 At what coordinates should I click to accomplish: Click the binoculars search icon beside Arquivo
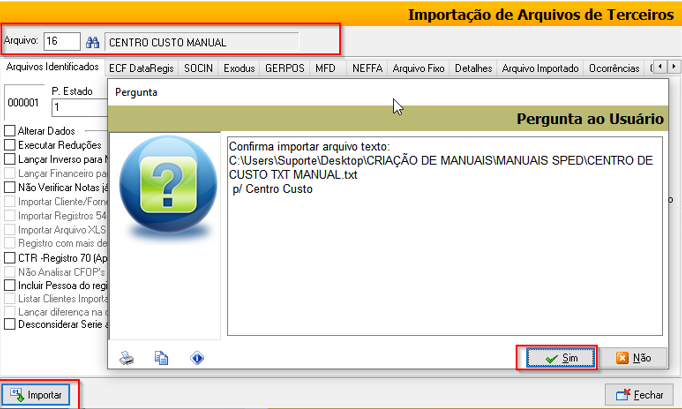[x=93, y=42]
